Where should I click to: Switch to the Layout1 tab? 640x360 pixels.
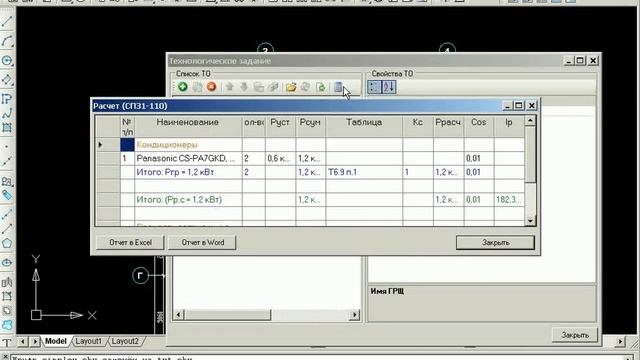[88, 341]
